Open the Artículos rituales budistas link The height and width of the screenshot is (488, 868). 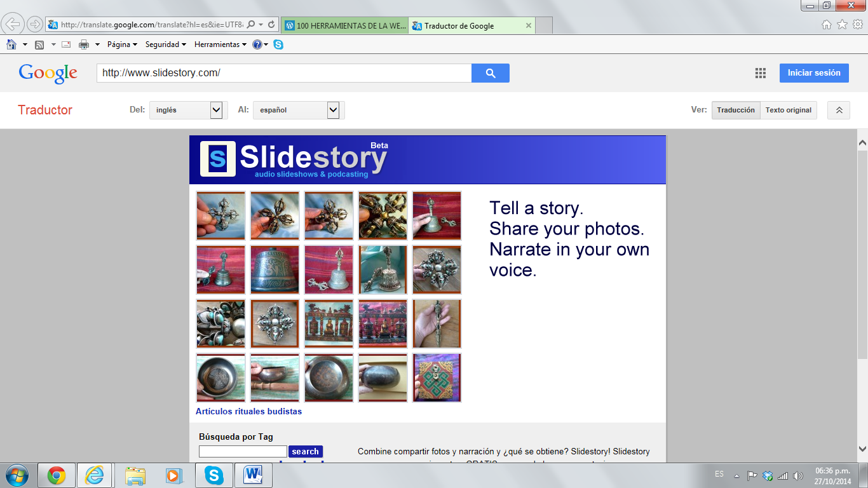[248, 411]
